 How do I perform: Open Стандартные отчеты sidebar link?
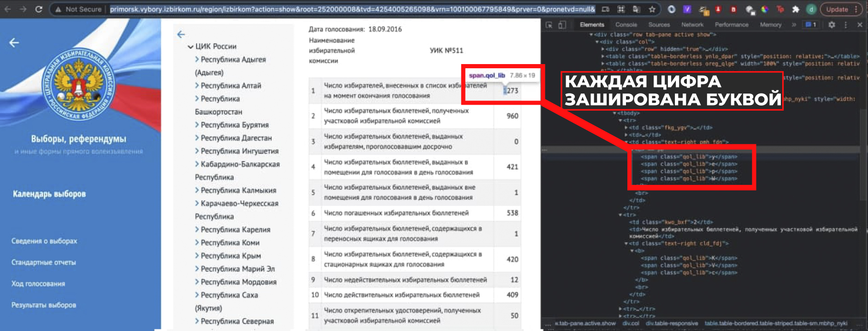(x=44, y=262)
